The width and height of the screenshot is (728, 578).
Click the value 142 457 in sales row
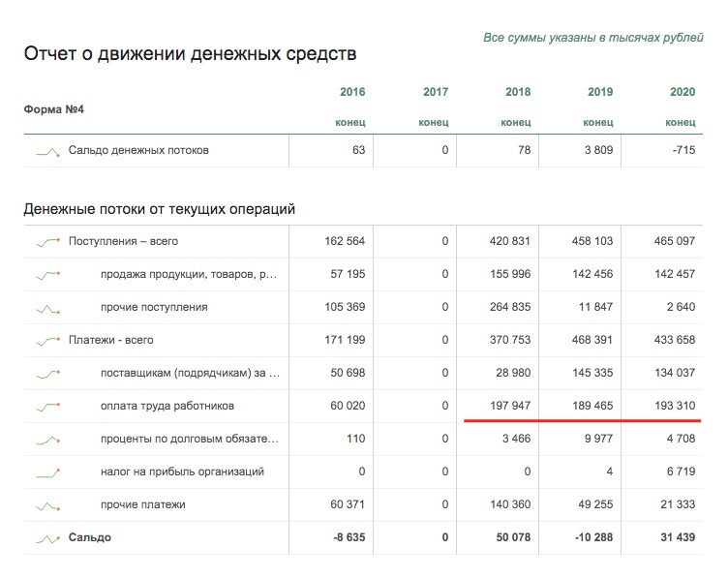point(675,274)
